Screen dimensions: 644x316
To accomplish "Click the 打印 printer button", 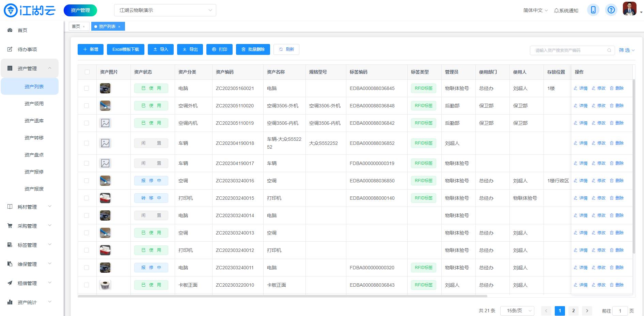I will (x=219, y=49).
